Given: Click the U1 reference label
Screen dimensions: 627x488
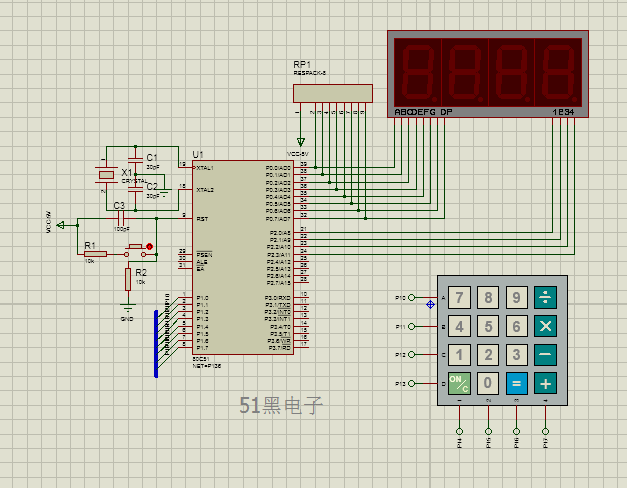Looking at the screenshot, I should tap(198, 154).
